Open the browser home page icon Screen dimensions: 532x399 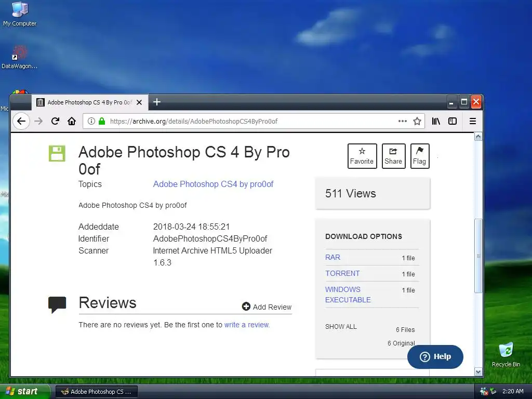[x=72, y=121]
